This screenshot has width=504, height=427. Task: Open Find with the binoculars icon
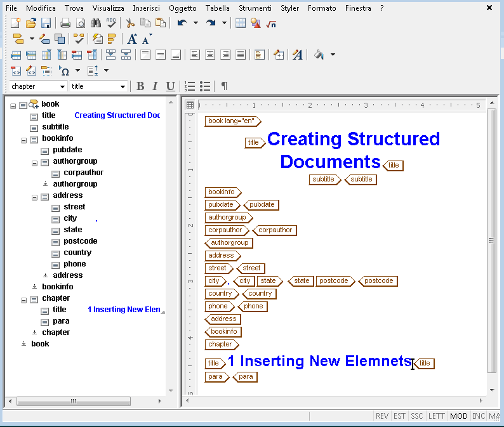[x=96, y=23]
